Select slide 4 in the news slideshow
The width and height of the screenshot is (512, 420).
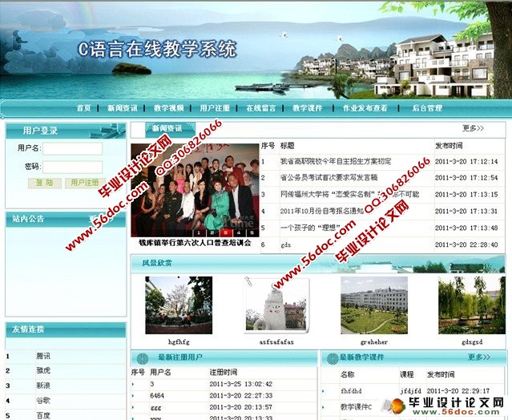coord(238,233)
